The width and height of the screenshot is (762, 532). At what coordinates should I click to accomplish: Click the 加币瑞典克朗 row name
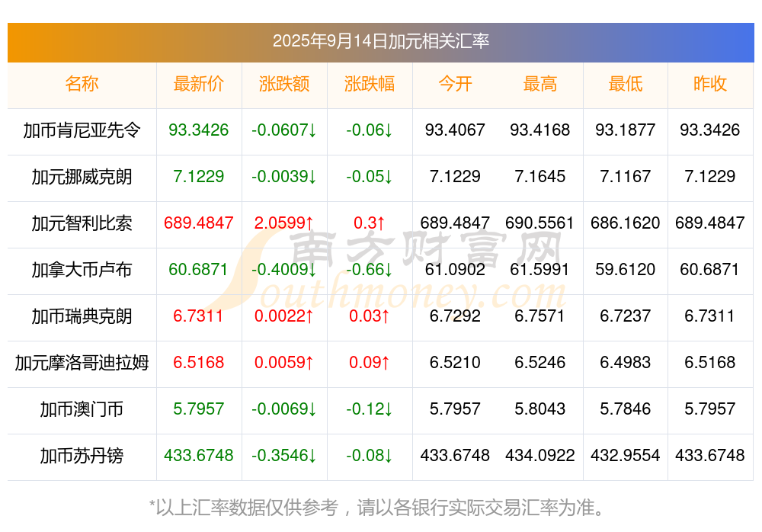tap(82, 316)
